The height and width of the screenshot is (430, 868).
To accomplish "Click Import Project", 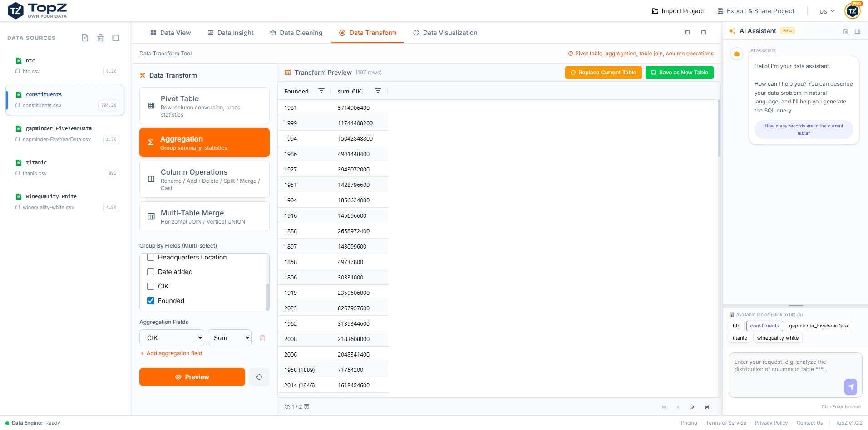I will (x=678, y=11).
